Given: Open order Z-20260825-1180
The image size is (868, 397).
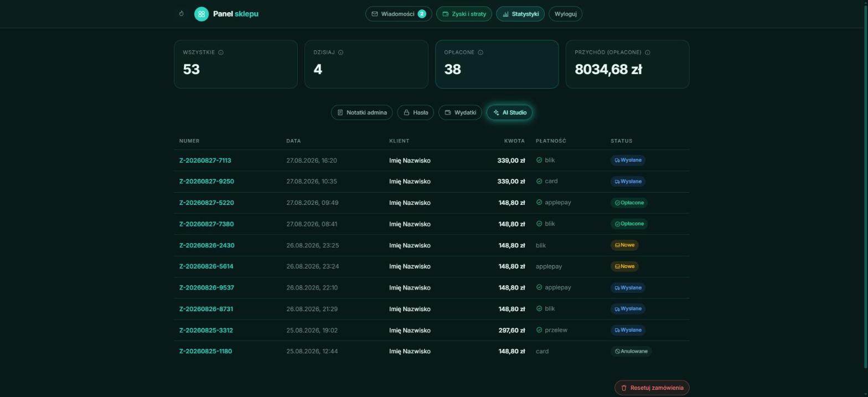Looking at the screenshot, I should [x=205, y=352].
